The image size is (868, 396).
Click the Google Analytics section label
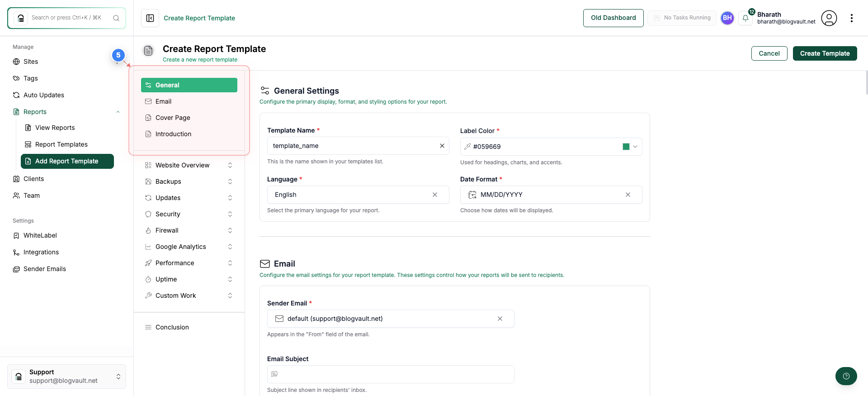pyautogui.click(x=181, y=247)
